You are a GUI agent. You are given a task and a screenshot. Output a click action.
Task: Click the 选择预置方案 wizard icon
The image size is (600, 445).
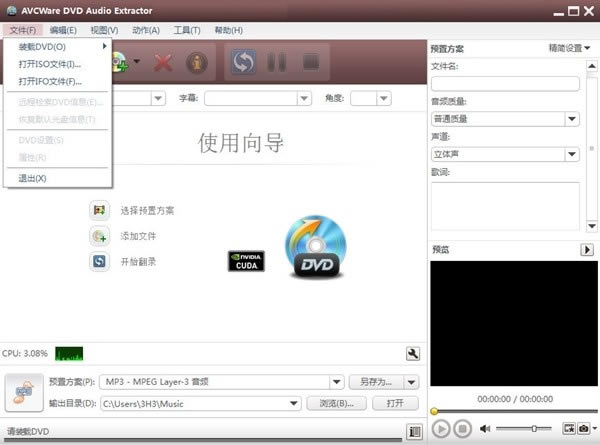(99, 210)
